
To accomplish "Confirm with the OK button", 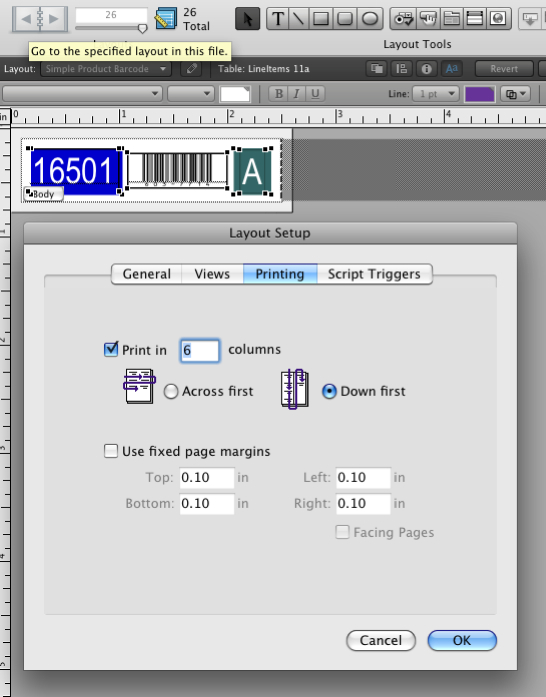I will 462,640.
